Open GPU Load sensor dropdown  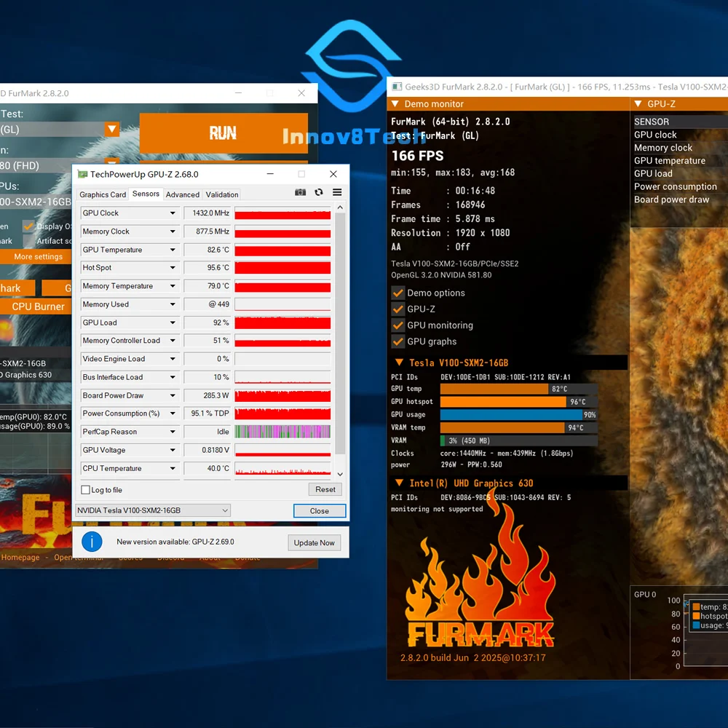click(x=173, y=323)
